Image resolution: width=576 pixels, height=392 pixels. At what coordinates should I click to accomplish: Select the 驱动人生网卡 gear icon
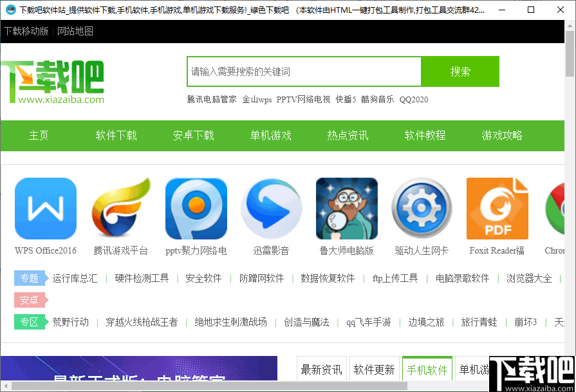(x=422, y=208)
